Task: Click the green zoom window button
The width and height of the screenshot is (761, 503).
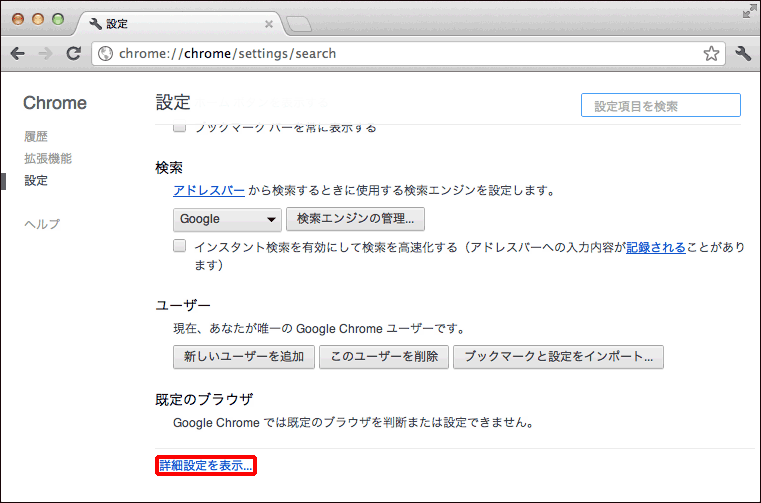Action: [58, 19]
